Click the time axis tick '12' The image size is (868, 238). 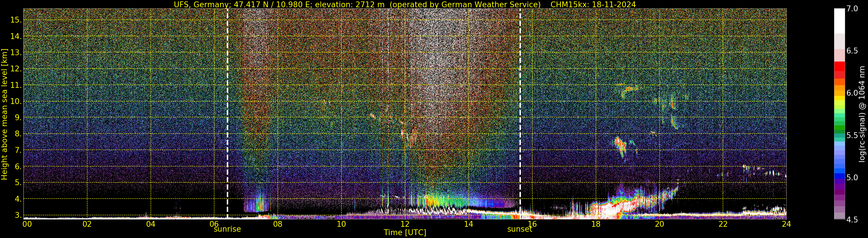coord(405,224)
